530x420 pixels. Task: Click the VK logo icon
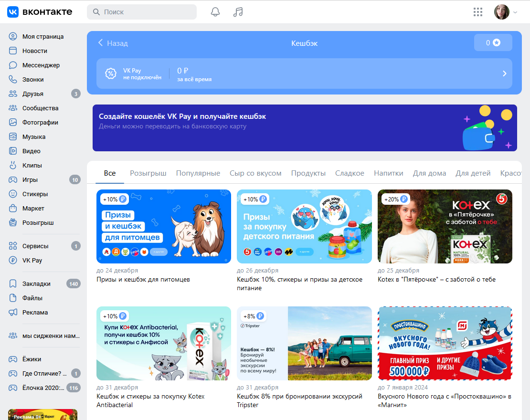[x=13, y=12]
